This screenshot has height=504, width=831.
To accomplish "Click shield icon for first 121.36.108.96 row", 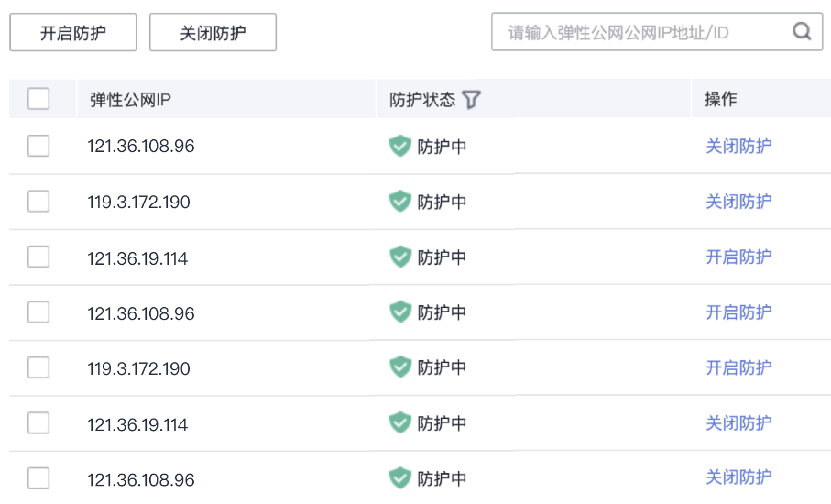I will (400, 146).
